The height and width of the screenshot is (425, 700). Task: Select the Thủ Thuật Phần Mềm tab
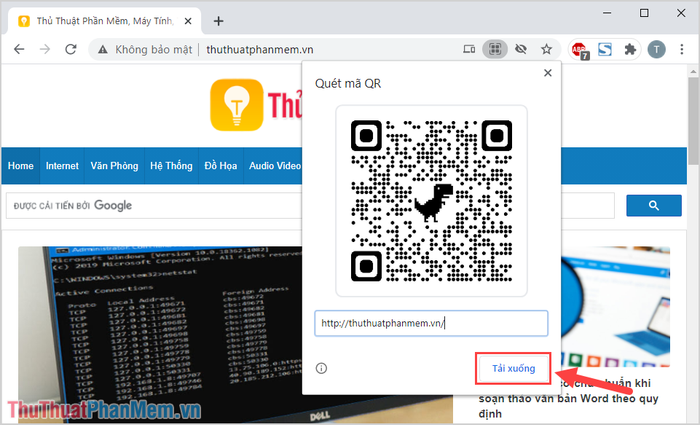pyautogui.click(x=104, y=21)
